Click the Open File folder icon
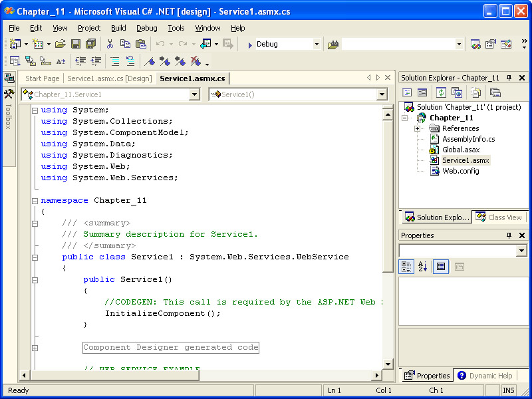Image resolution: width=532 pixels, height=399 pixels. pos(60,44)
